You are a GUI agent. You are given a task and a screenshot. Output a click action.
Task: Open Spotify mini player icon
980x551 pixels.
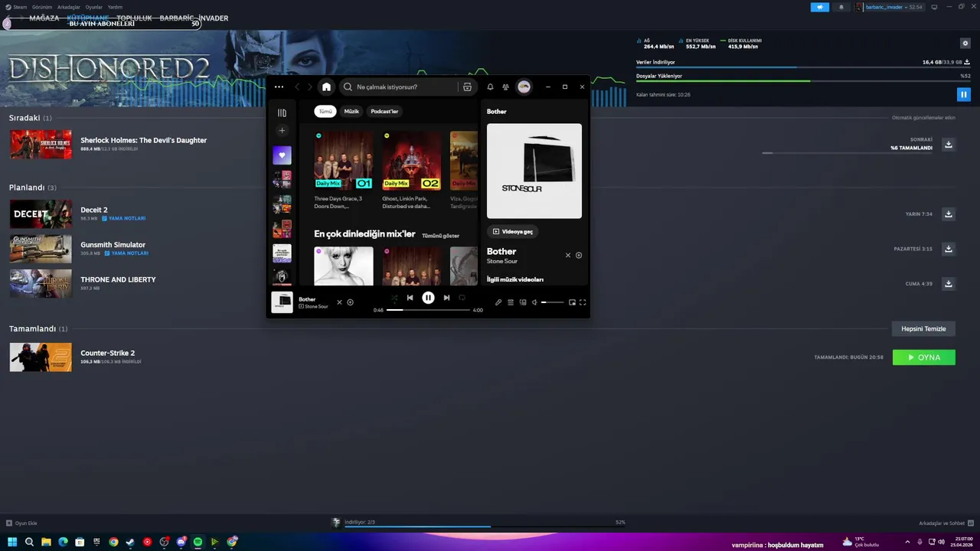coord(572,302)
